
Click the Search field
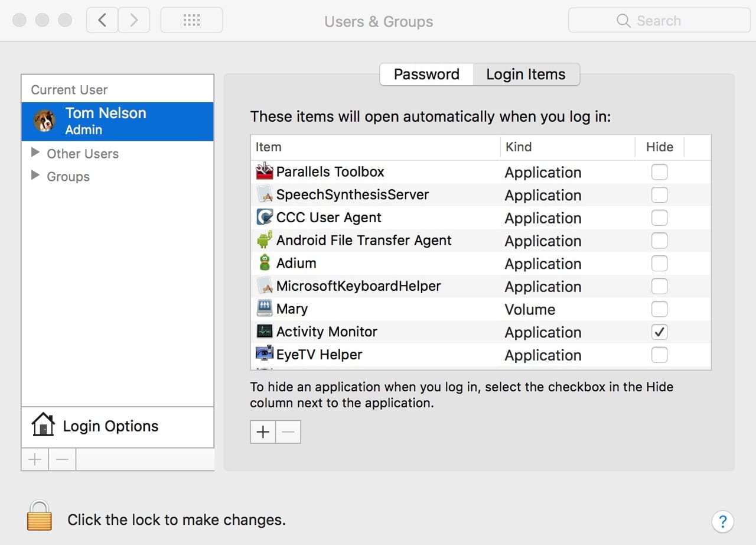(659, 21)
